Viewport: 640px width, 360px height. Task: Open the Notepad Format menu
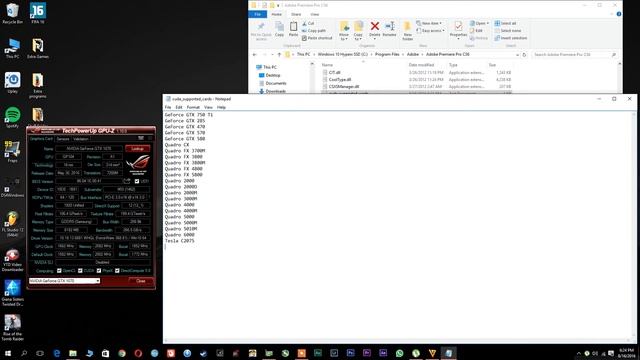coord(193,107)
